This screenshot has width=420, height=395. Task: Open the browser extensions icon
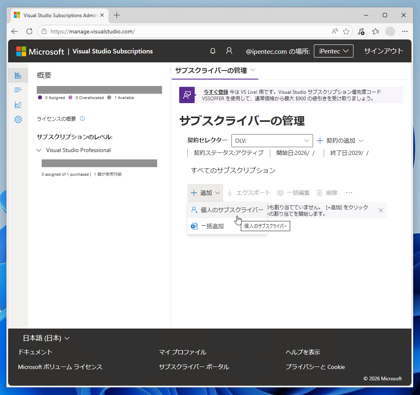361,31
